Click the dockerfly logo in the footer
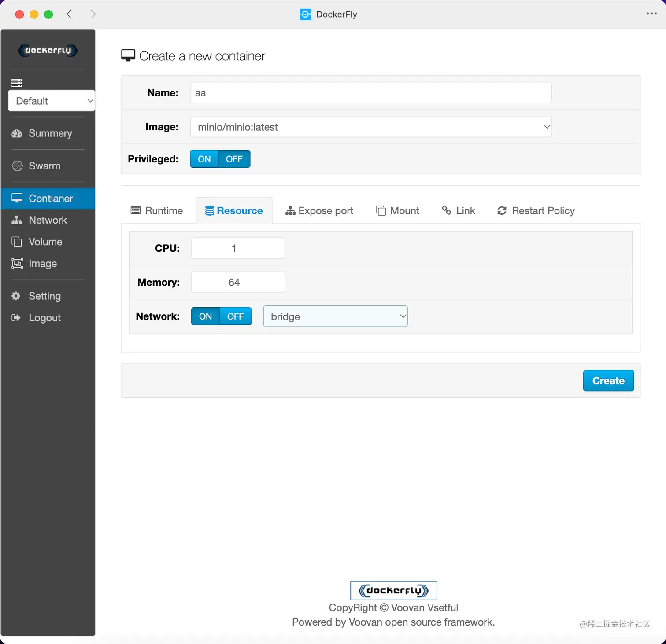 (394, 590)
